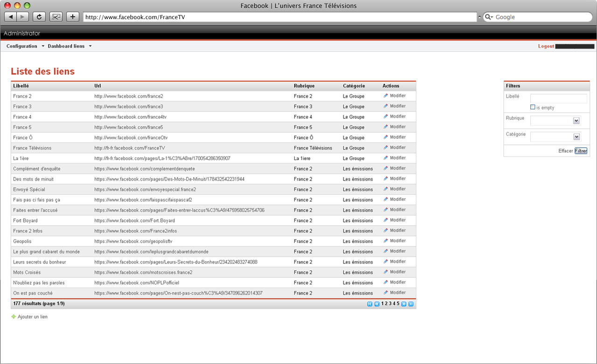The height and width of the screenshot is (364, 597).
Task: Click the pencil icon in France Télévisions row
Action: click(x=386, y=147)
